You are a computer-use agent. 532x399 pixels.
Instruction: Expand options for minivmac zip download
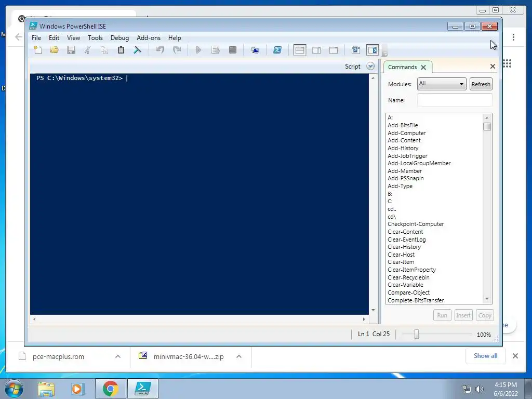[x=239, y=356]
